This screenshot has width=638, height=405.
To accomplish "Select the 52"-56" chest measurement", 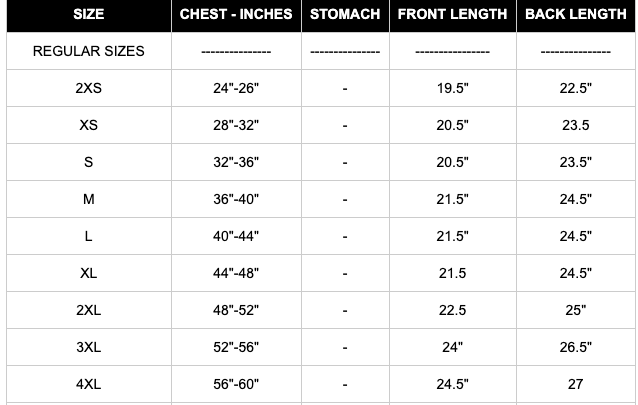I will coord(236,347).
